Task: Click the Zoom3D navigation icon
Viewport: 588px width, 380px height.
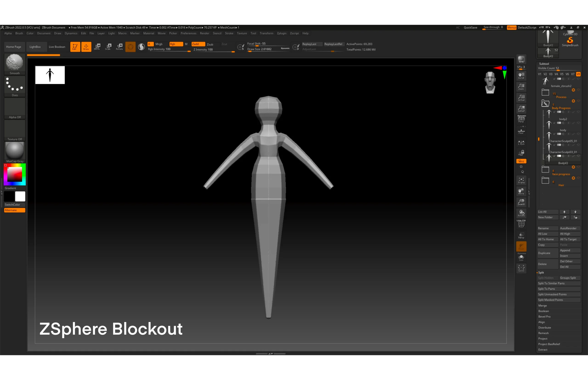Action: point(521,202)
